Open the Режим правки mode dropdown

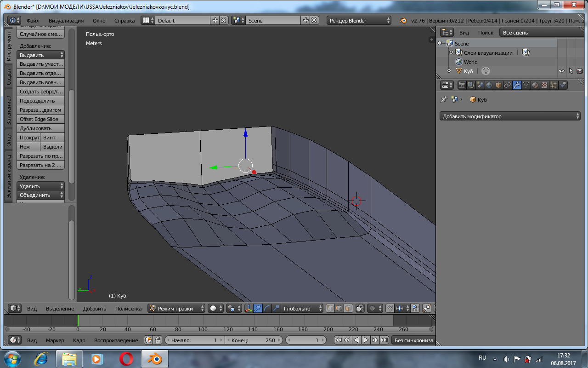coord(176,309)
